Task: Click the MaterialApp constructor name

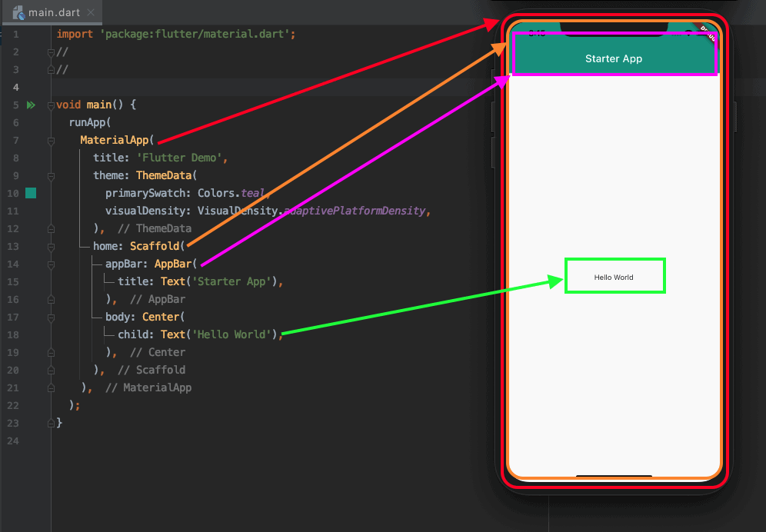Action: click(115, 140)
